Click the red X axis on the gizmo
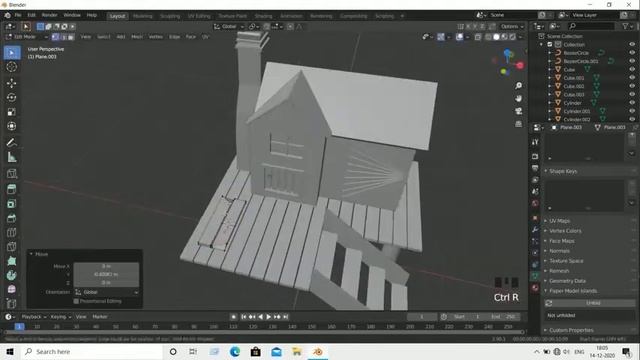The height and width of the screenshot is (360, 640). pyautogui.click(x=520, y=65)
